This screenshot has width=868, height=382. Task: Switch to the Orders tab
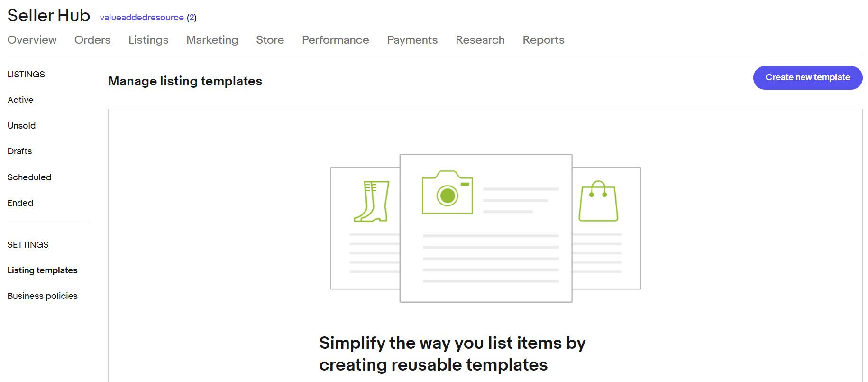tap(92, 40)
